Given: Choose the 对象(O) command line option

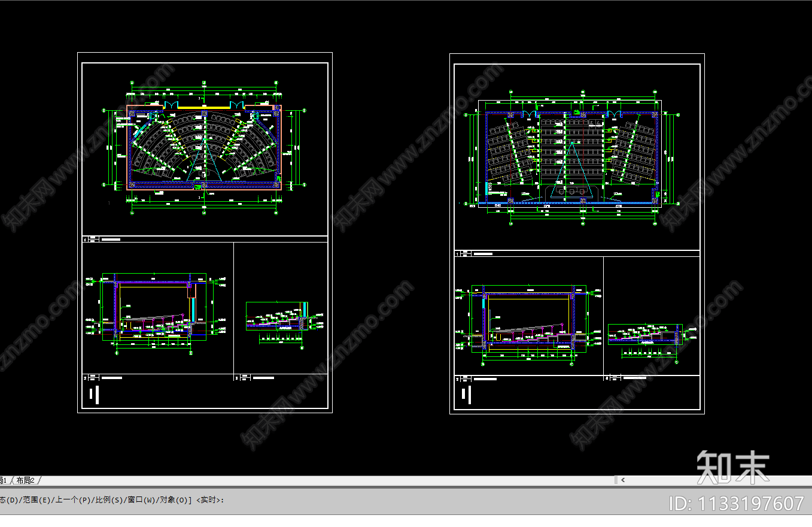Looking at the screenshot, I should (x=175, y=499).
